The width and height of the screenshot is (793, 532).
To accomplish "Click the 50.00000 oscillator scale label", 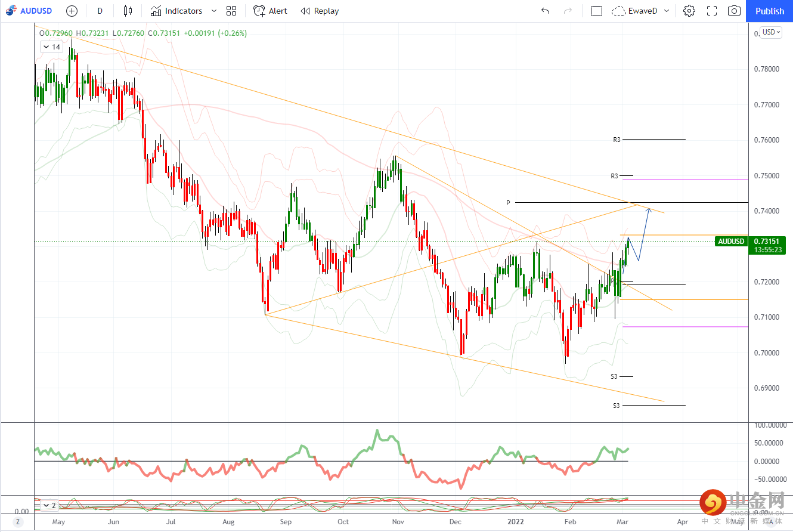I will tap(769, 444).
